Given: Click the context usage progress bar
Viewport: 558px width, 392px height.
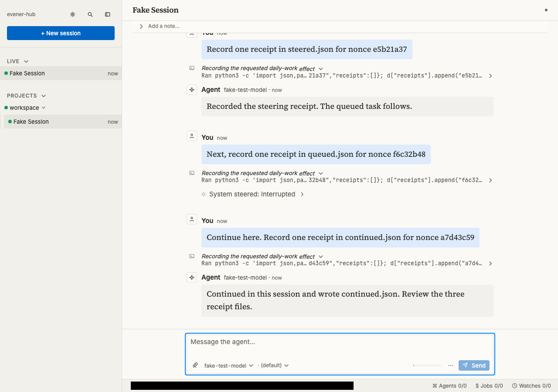Looking at the screenshot, I should click(x=427, y=365).
